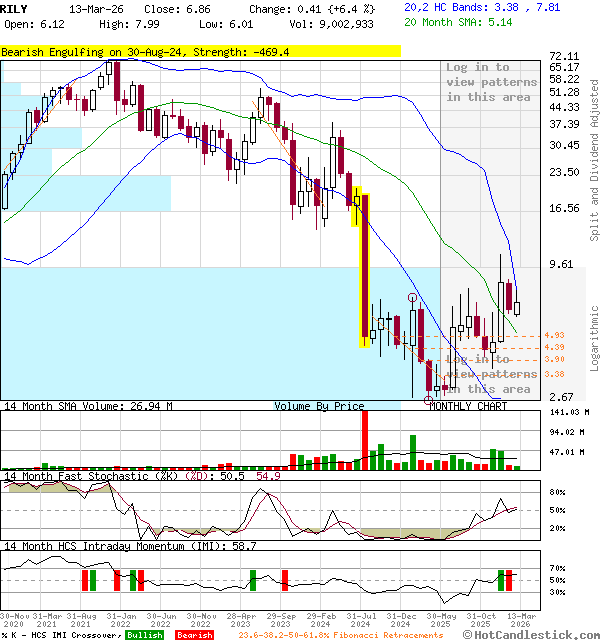Viewport: 600px width, 640px height.
Task: Click the MONTHLY CHART label
Action: [x=468, y=406]
